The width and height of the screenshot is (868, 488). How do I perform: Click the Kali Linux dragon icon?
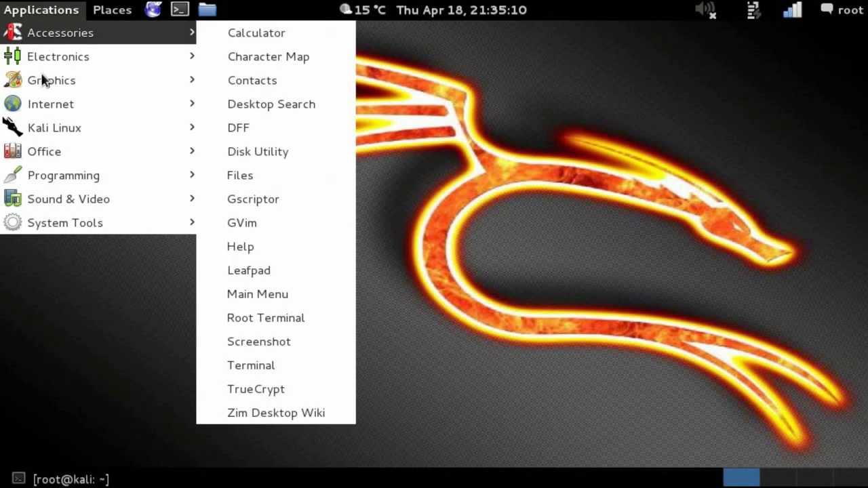point(12,127)
